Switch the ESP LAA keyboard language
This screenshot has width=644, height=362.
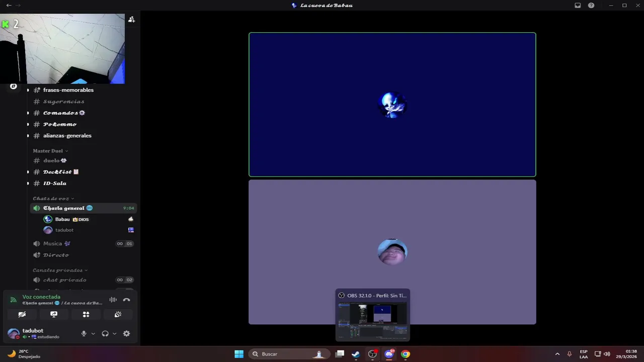pos(584,354)
